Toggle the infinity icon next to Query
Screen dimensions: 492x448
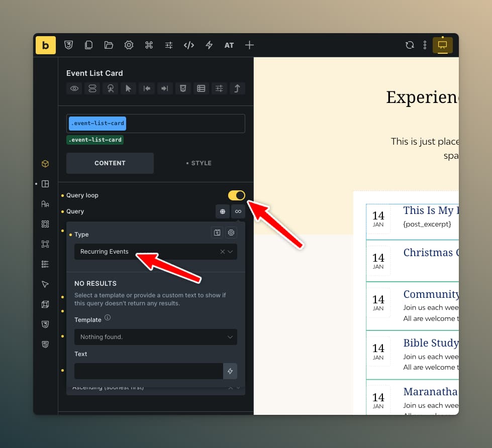tap(238, 211)
